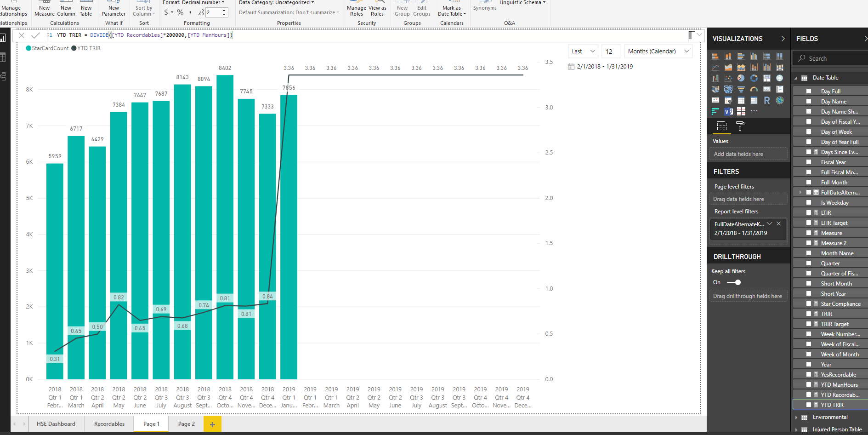The height and width of the screenshot is (435, 868).
Task: Select the R script visual icon
Action: click(x=767, y=100)
